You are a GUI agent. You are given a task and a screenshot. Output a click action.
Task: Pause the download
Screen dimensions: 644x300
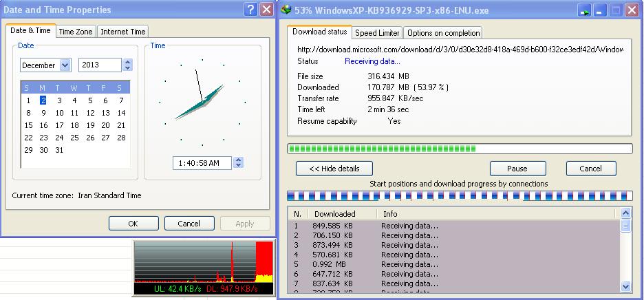517,169
